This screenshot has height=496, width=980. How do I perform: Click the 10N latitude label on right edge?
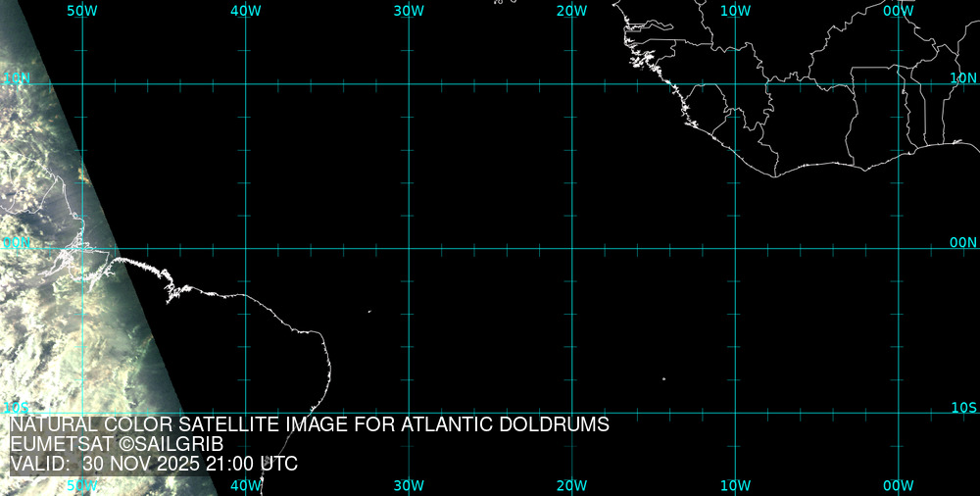click(x=963, y=77)
